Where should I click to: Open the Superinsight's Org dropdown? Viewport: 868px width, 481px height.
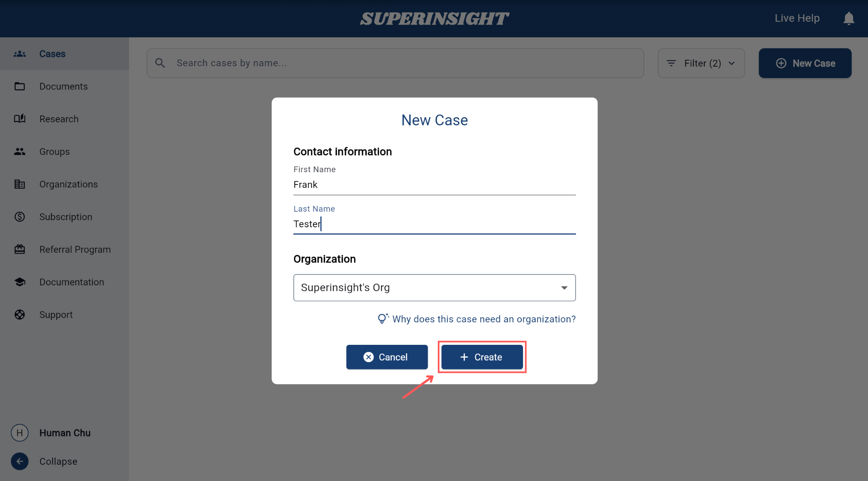(x=434, y=288)
